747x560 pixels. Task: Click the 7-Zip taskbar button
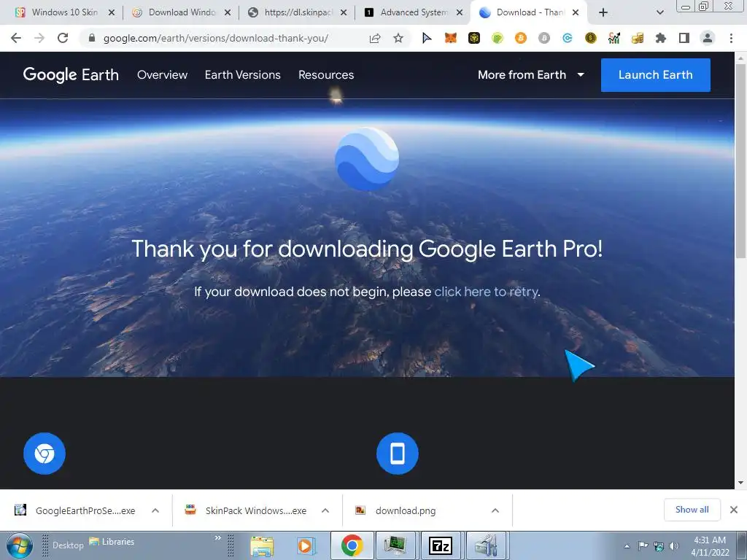pos(441,545)
